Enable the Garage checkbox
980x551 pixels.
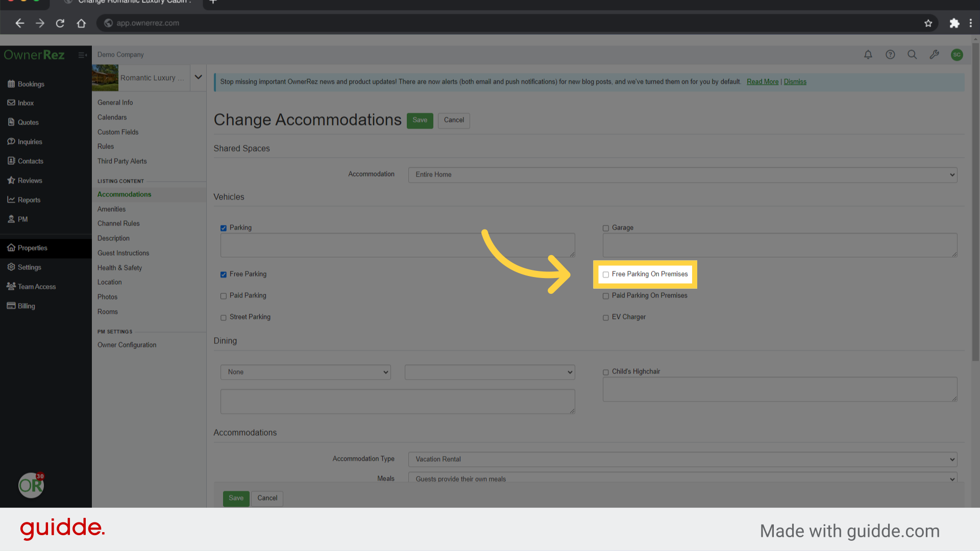606,228
